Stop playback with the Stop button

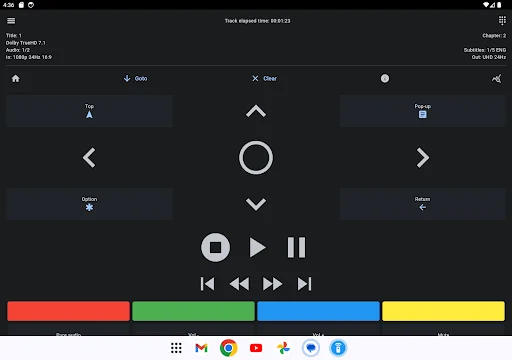215,247
